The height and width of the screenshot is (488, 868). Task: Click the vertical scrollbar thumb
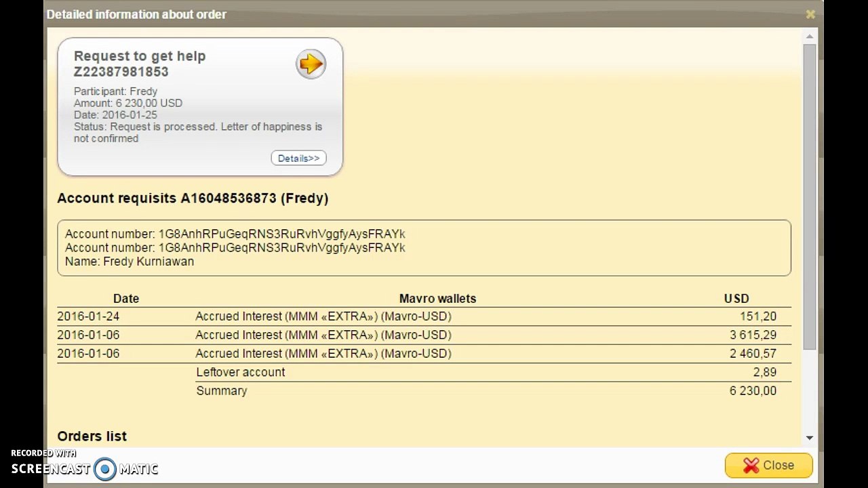[809, 197]
